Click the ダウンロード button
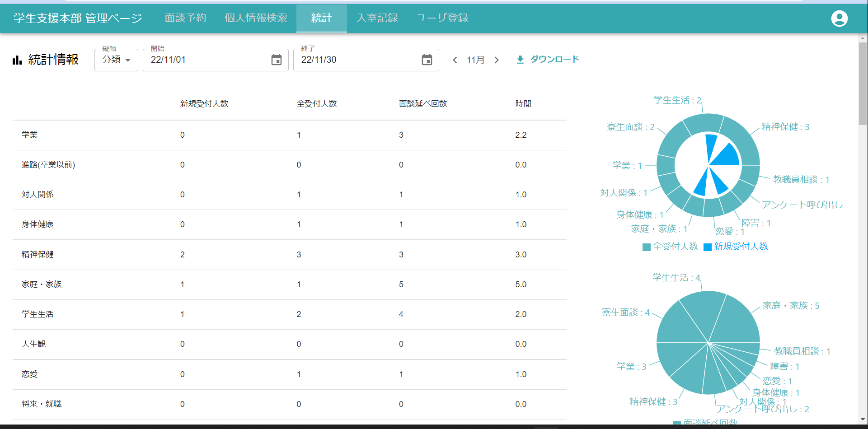This screenshot has height=429, width=868. tap(547, 60)
